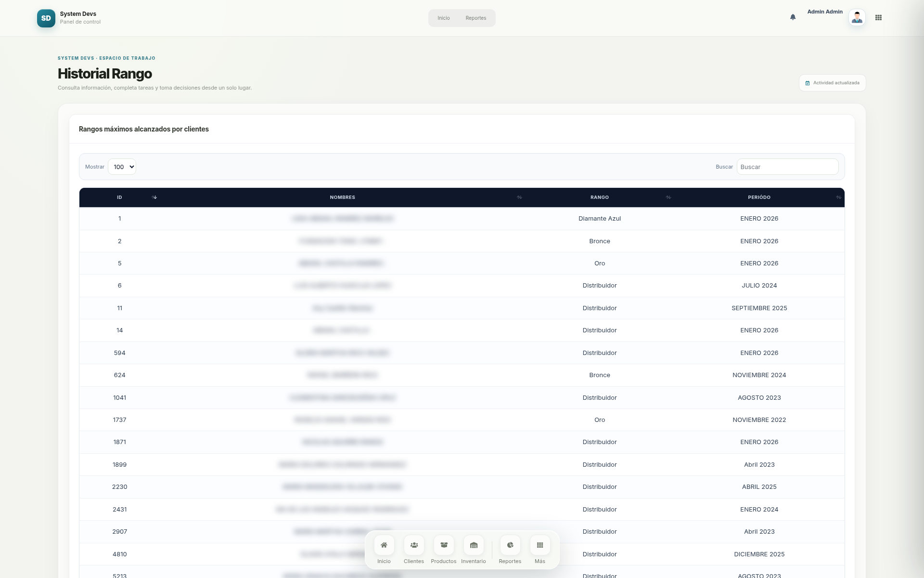Click the ID column header

tap(119, 197)
